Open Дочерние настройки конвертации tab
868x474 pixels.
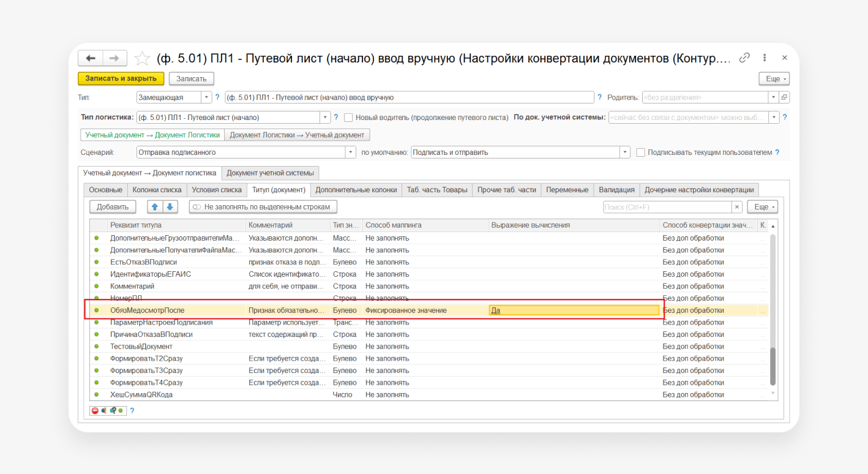[x=700, y=190]
